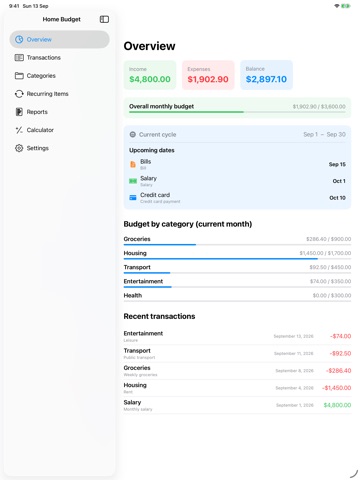Click the Home Budget sidebar title

(x=62, y=19)
